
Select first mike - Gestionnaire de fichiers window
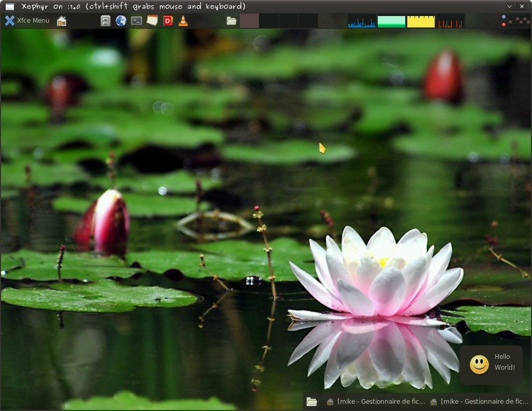click(x=376, y=402)
